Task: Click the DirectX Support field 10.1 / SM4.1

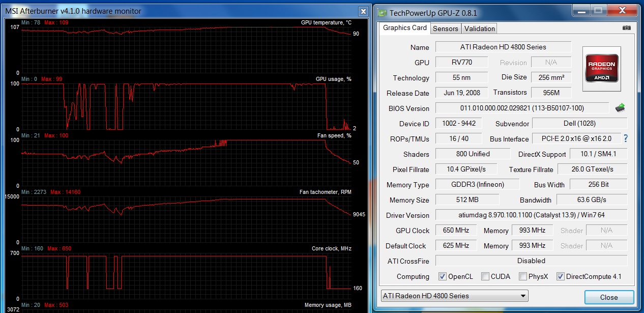Action: tap(598, 154)
